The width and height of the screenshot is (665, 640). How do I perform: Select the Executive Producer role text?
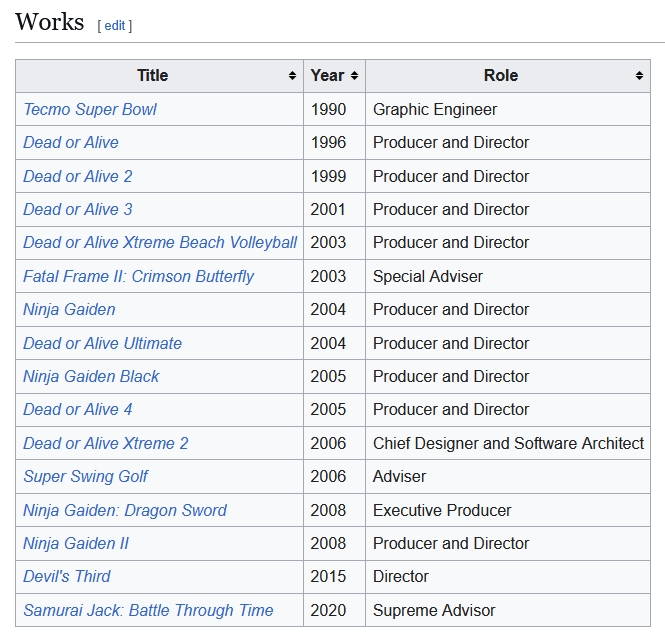point(442,511)
